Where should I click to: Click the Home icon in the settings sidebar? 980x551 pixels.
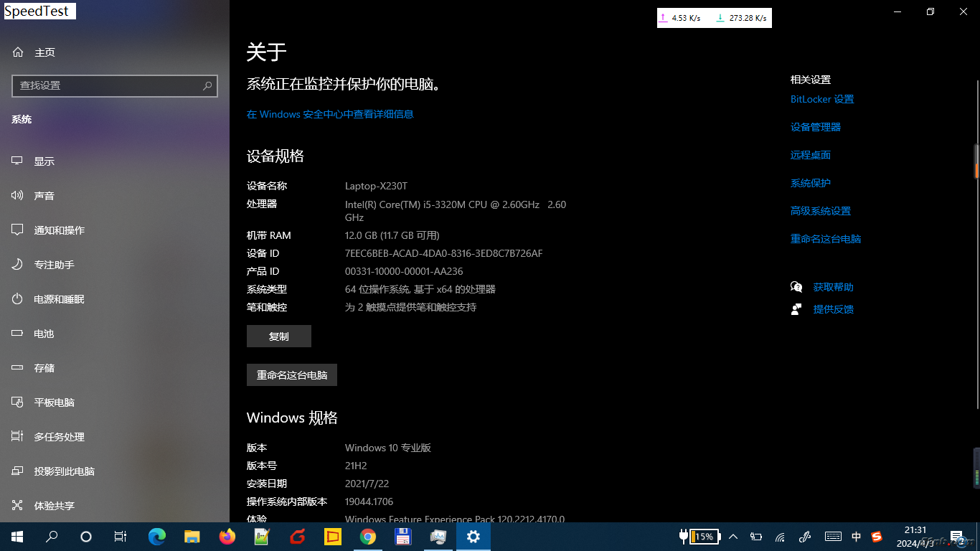[18, 52]
